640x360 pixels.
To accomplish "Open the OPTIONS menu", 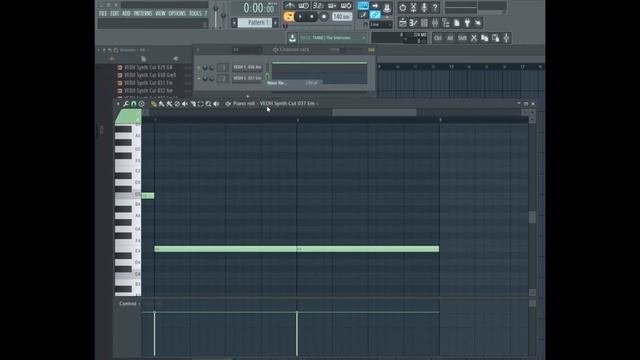I will tap(177, 13).
